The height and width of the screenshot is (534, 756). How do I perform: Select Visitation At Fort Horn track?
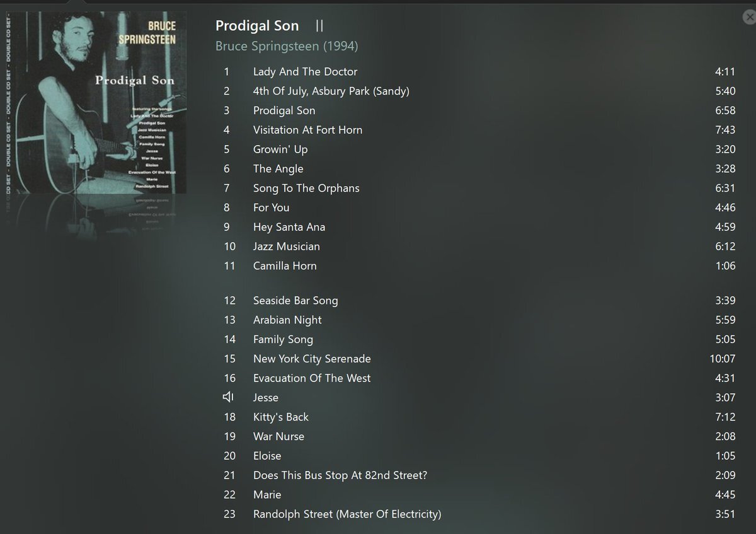pyautogui.click(x=479, y=130)
